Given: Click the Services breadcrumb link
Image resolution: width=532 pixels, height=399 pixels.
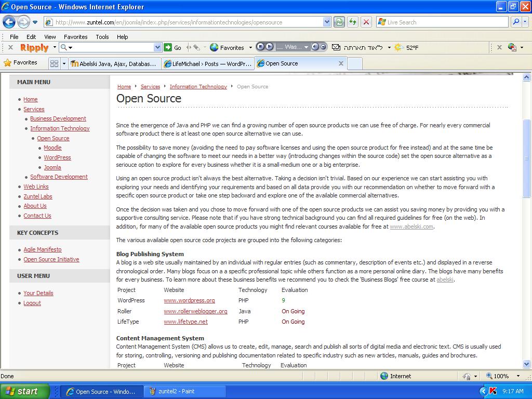Looking at the screenshot, I should (150, 87).
